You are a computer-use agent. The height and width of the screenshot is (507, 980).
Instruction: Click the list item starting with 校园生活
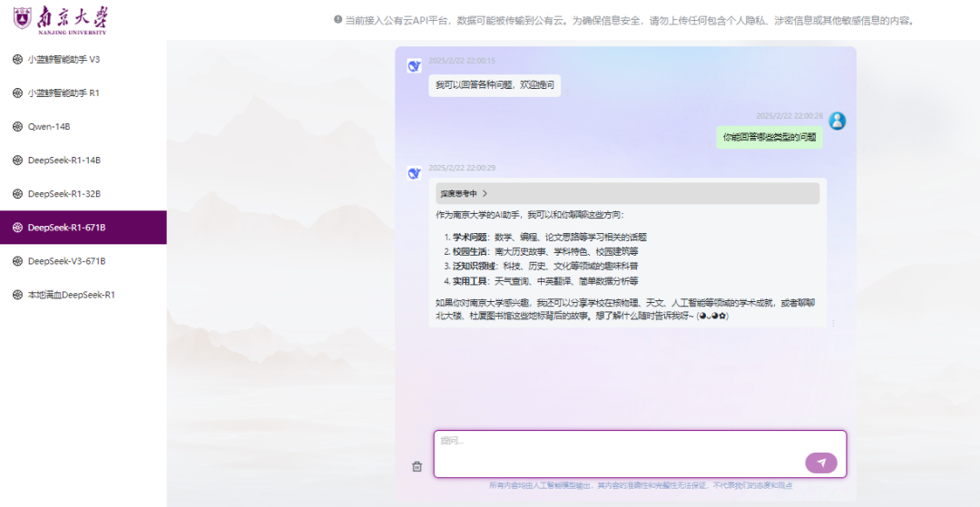(541, 251)
